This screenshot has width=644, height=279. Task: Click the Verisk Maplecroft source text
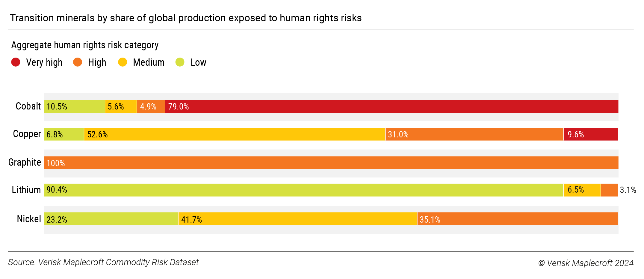103,262
